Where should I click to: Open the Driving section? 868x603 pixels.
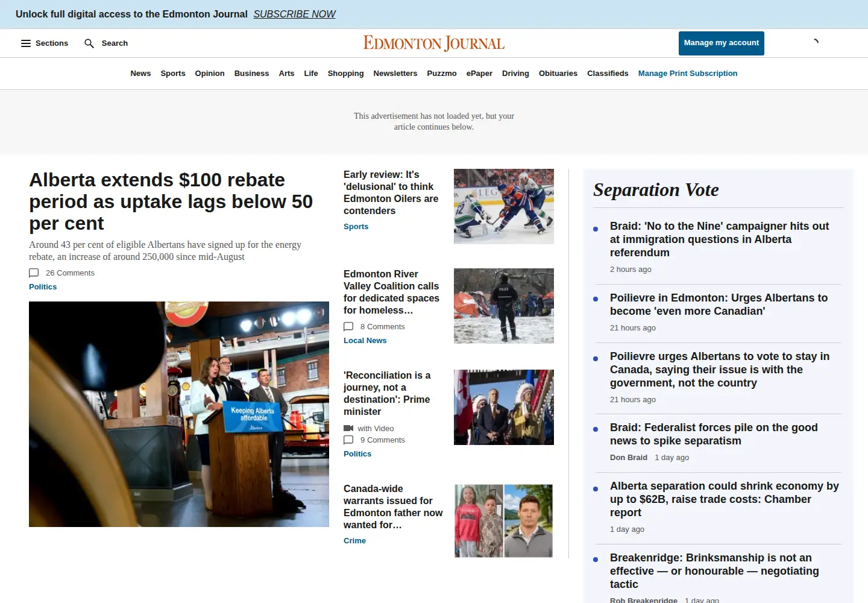point(515,74)
